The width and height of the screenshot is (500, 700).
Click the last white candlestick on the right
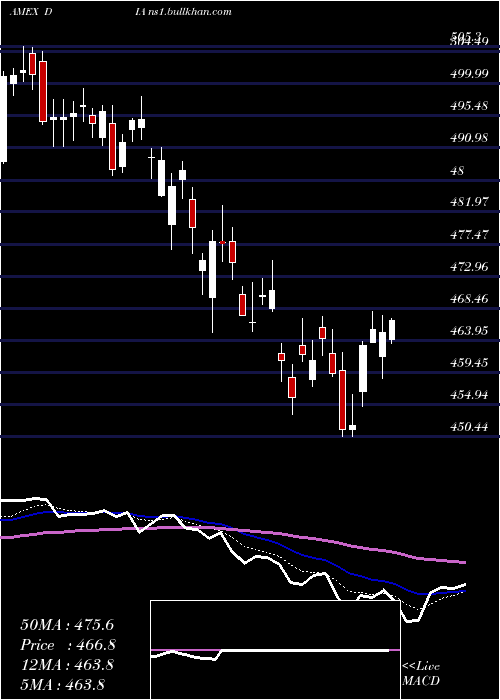pos(392,330)
